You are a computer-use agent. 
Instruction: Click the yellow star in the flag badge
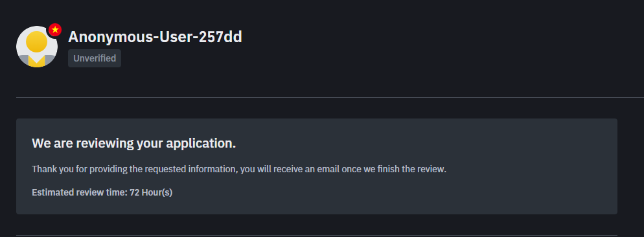coord(55,30)
